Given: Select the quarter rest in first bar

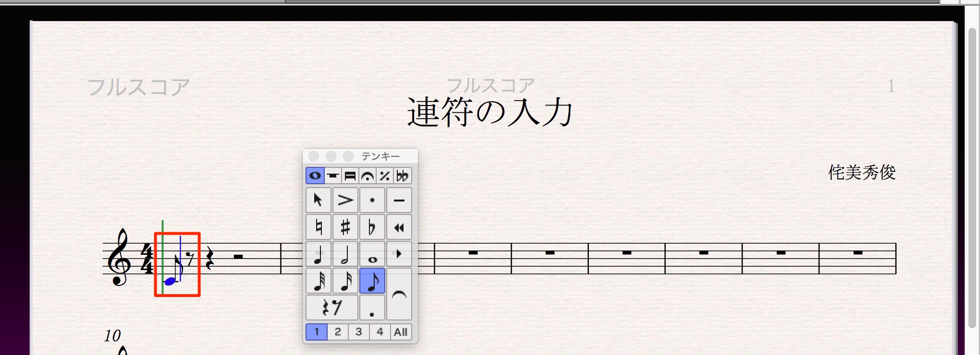Looking at the screenshot, I should click(209, 259).
